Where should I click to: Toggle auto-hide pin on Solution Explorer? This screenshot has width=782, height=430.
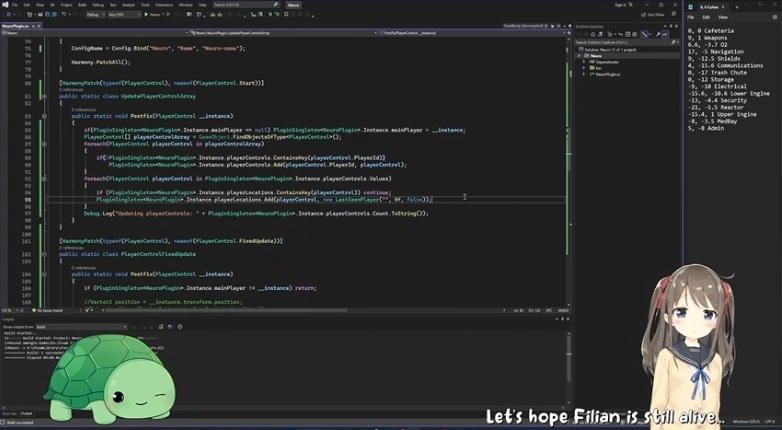click(x=671, y=26)
